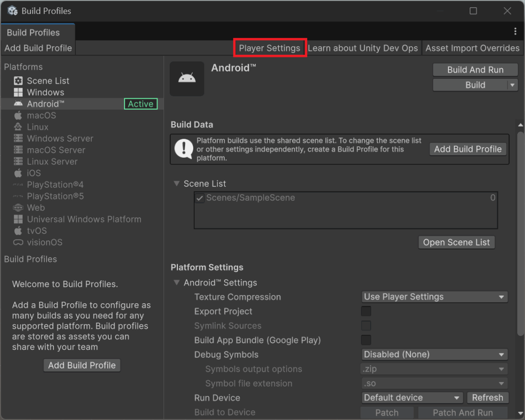
Task: Click the warning exclamation icon in Build Data
Action: point(184,149)
